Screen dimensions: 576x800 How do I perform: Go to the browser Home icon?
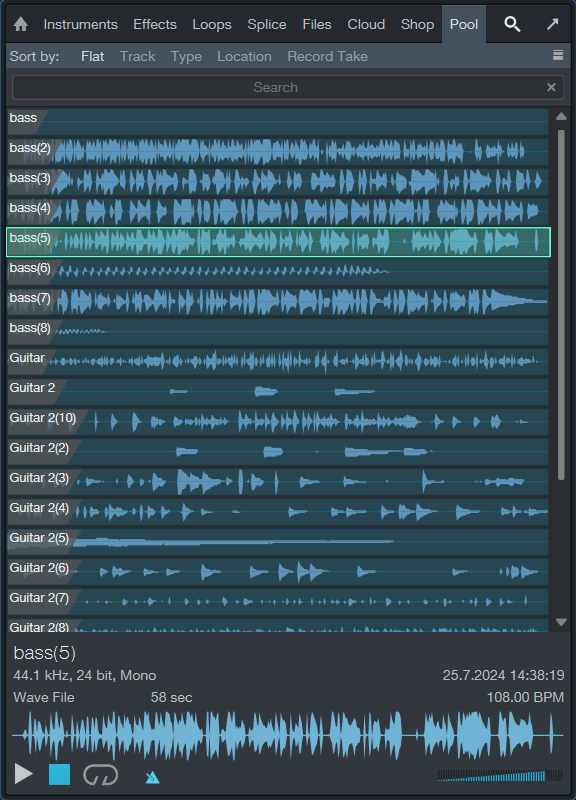pos(21,24)
